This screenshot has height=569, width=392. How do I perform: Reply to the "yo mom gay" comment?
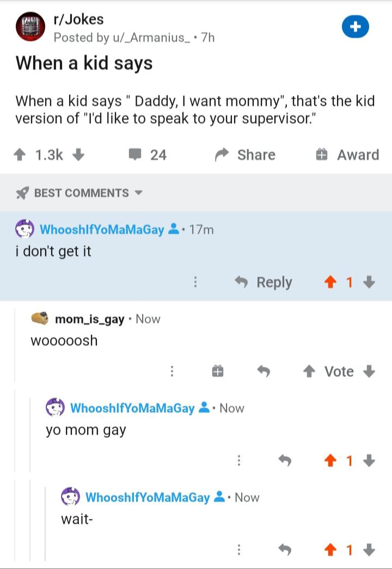[284, 461]
